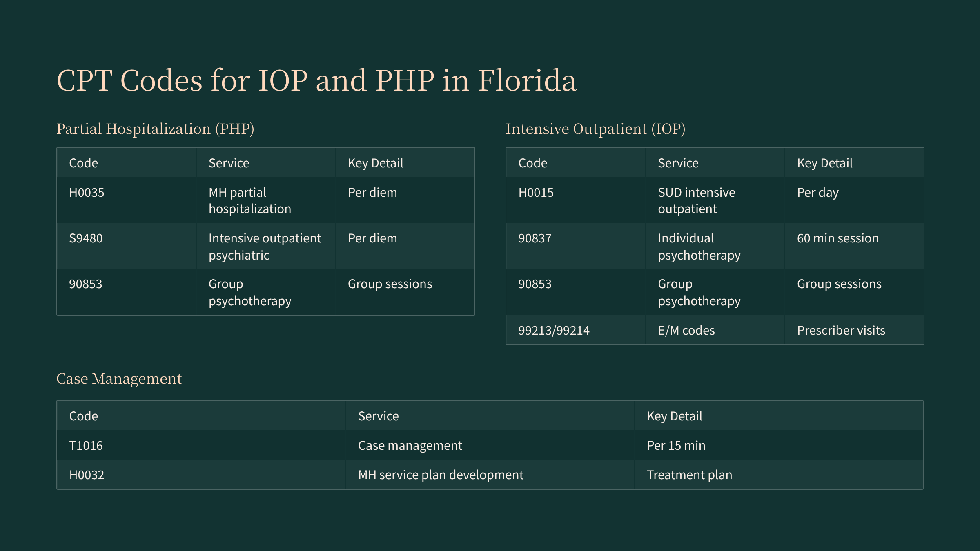Select the Per day detail cell

[x=817, y=193]
